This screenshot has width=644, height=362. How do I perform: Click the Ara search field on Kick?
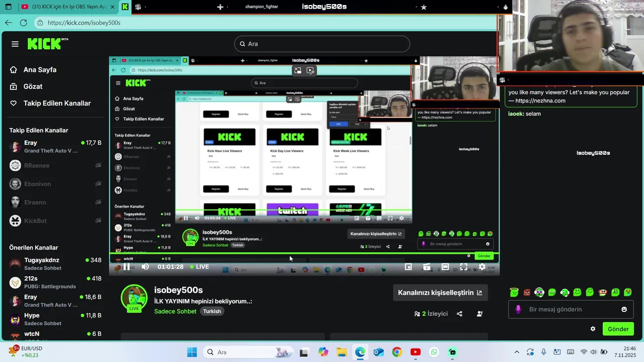[x=322, y=44]
